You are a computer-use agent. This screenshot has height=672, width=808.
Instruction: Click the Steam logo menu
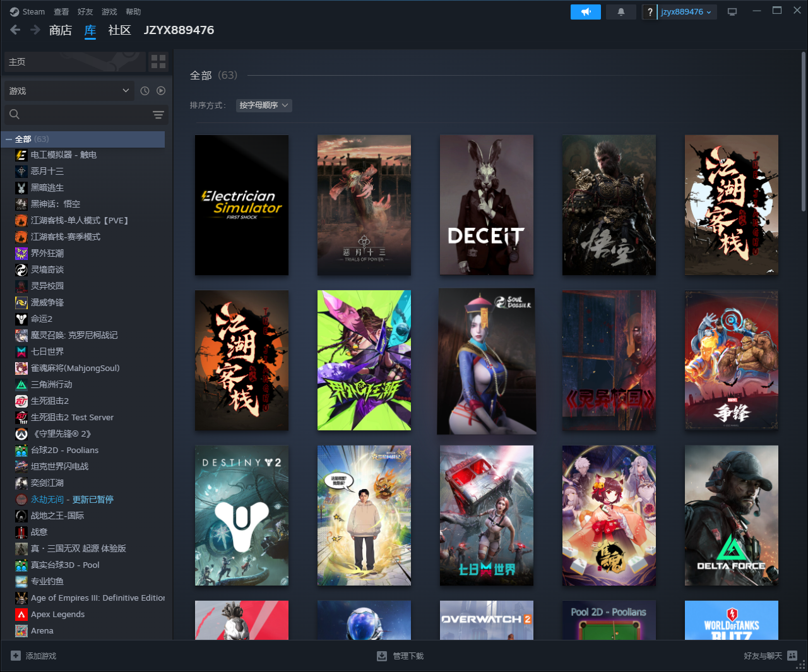point(27,11)
